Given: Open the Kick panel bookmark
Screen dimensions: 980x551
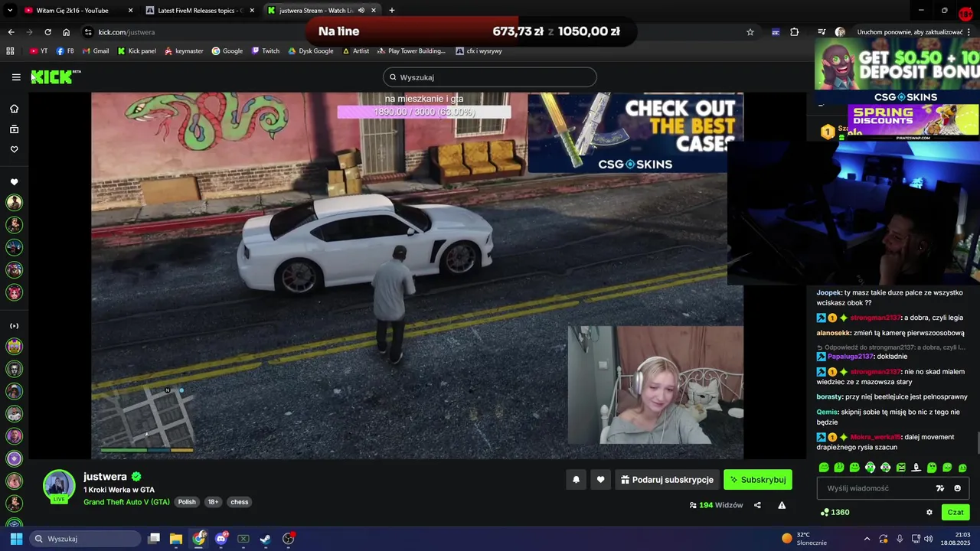Looking at the screenshot, I should click(136, 51).
